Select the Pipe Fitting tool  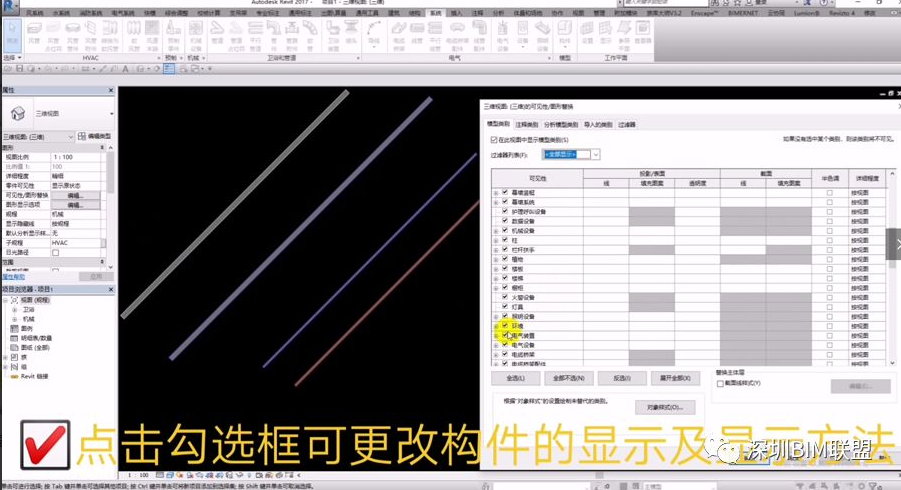[274, 35]
